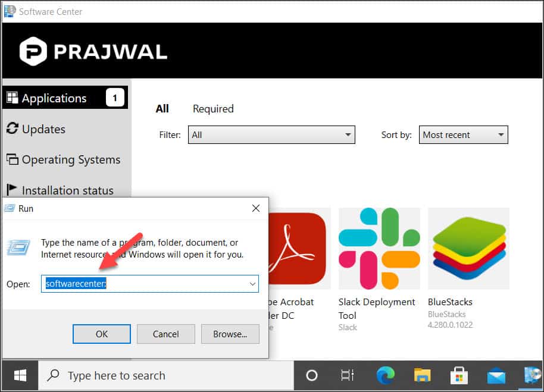
Task: Click the Browse... button
Action: (x=230, y=334)
